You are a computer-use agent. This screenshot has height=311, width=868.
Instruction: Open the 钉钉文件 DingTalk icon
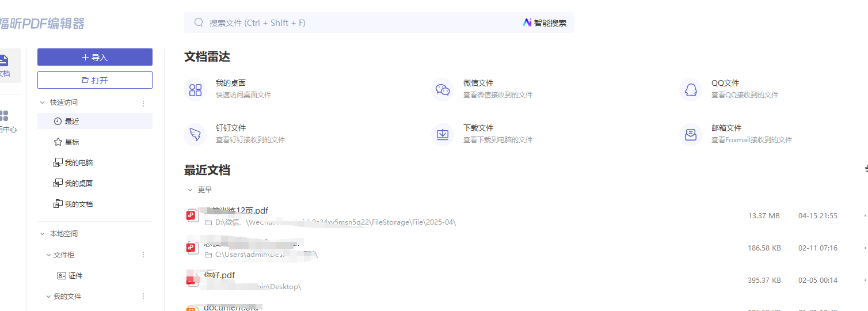(x=195, y=135)
